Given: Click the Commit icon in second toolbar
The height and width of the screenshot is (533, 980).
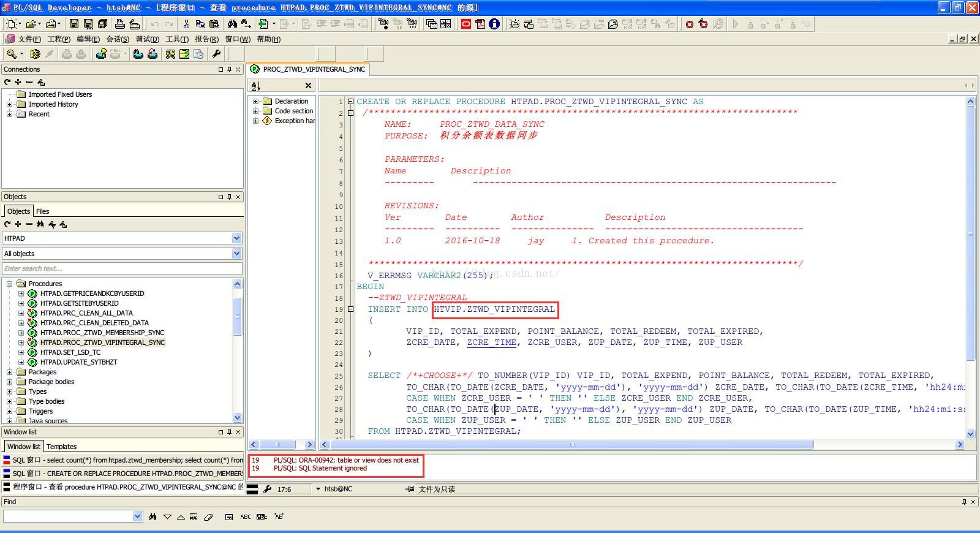Looking at the screenshot, I should click(x=67, y=54).
